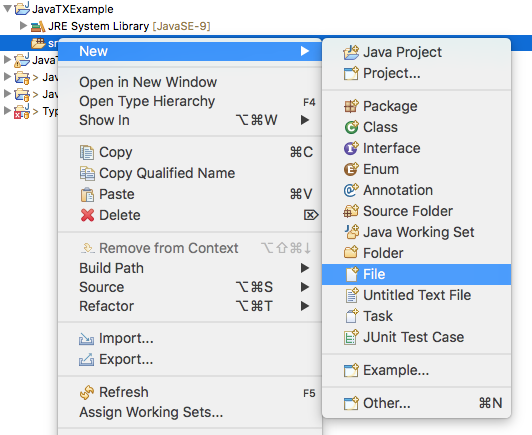Click the ⌥⌘T shortcut beside Refactor
The image size is (532, 435).
pyautogui.click(x=254, y=306)
